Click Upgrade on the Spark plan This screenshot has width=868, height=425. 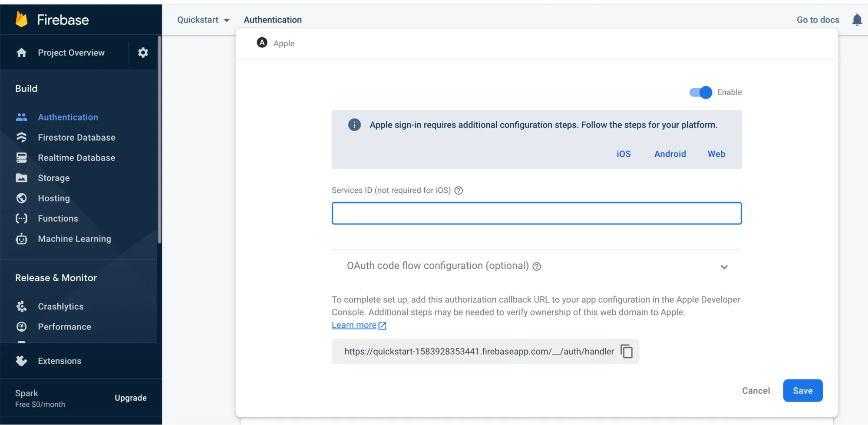(x=131, y=398)
